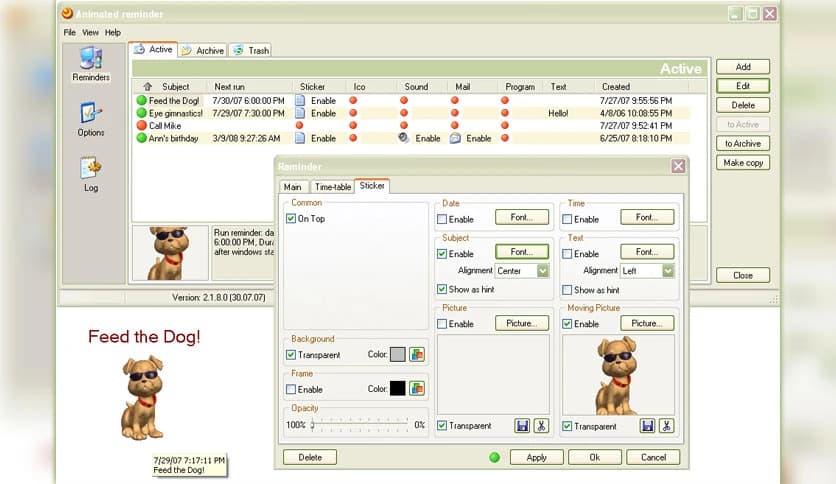Open Subject Font... button

522,252
